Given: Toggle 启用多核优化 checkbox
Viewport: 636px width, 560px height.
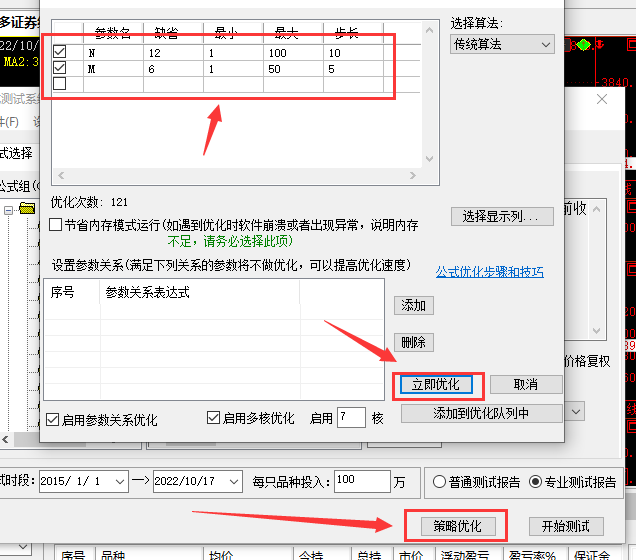Looking at the screenshot, I should (x=213, y=417).
